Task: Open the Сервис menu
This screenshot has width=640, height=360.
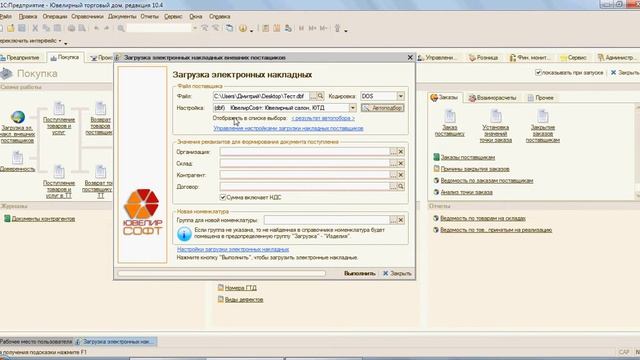Action: 173,17
